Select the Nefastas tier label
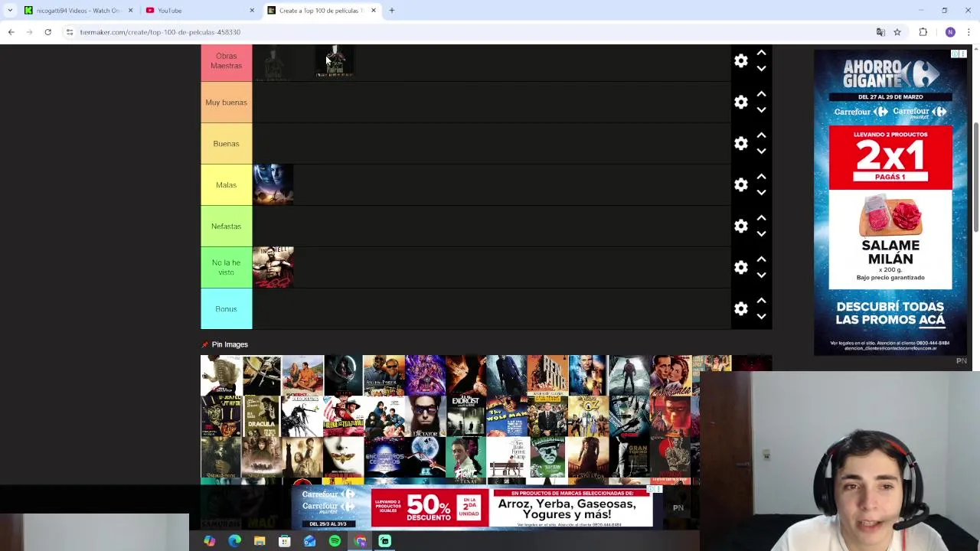 point(226,227)
